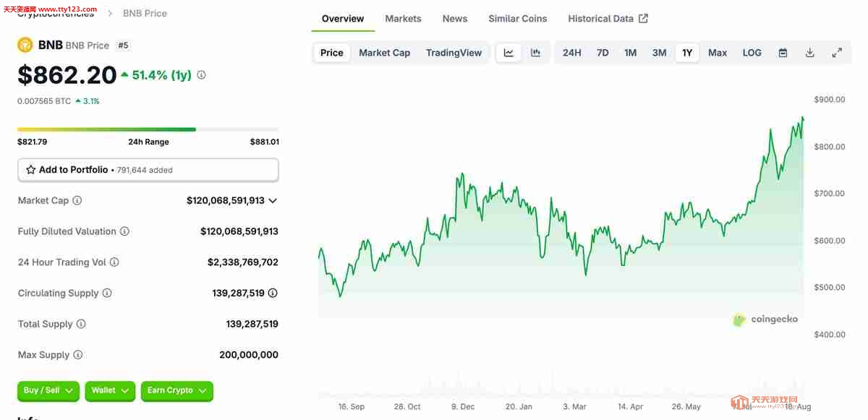Screen dimensions: 868x420
Task: Click the $821.79 range low value
Action: 33,142
